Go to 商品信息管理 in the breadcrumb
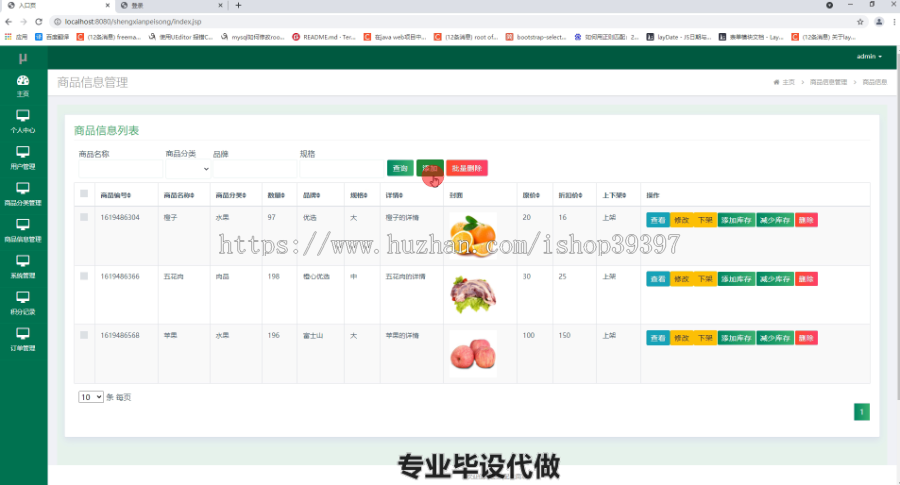Viewport: 900px width, 485px height. coord(828,82)
